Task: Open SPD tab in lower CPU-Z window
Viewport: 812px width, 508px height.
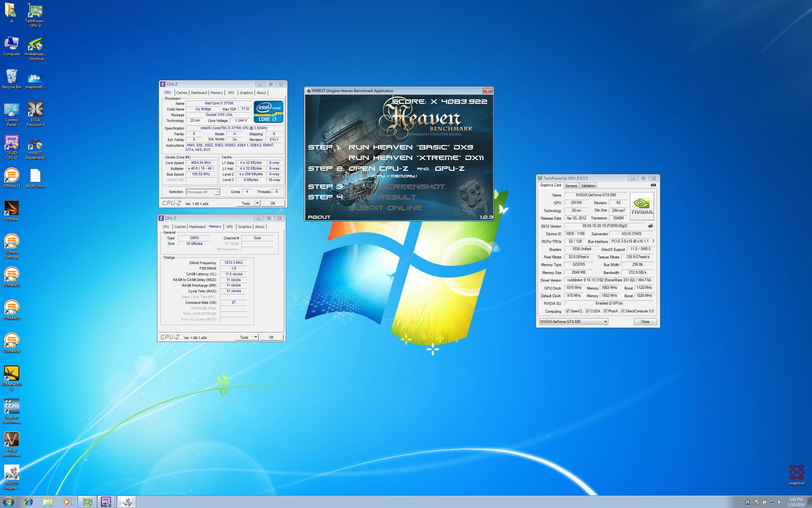Action: click(230, 227)
